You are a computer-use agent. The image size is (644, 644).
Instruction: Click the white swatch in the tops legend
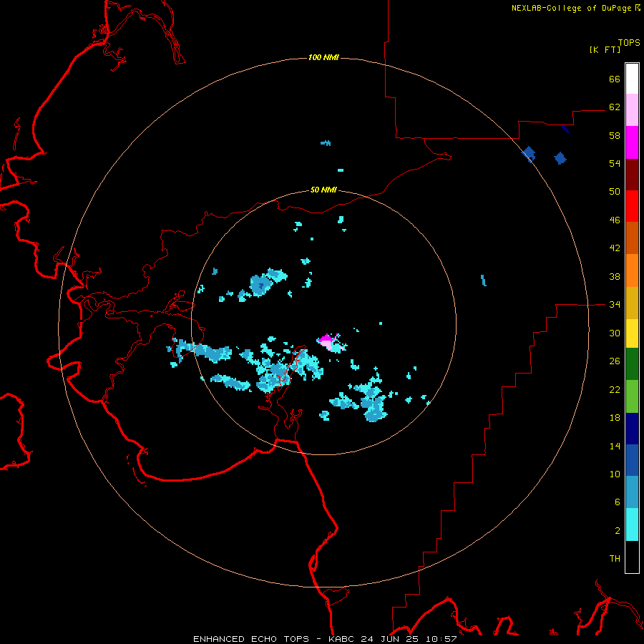[x=632, y=79]
